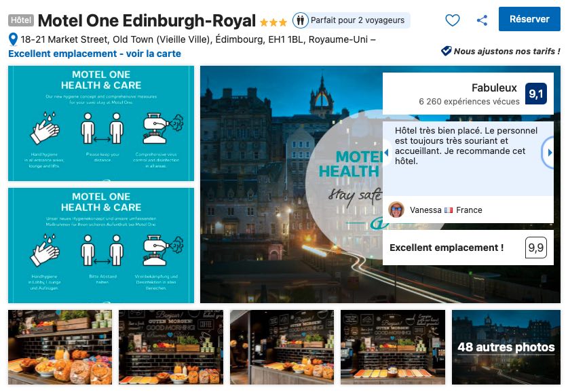Open the German Health & Care photo
The width and height of the screenshot is (568, 392).
101,246
